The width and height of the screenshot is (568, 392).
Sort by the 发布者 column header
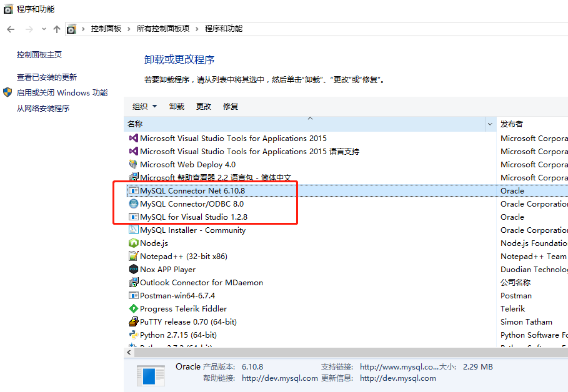pyautogui.click(x=512, y=124)
